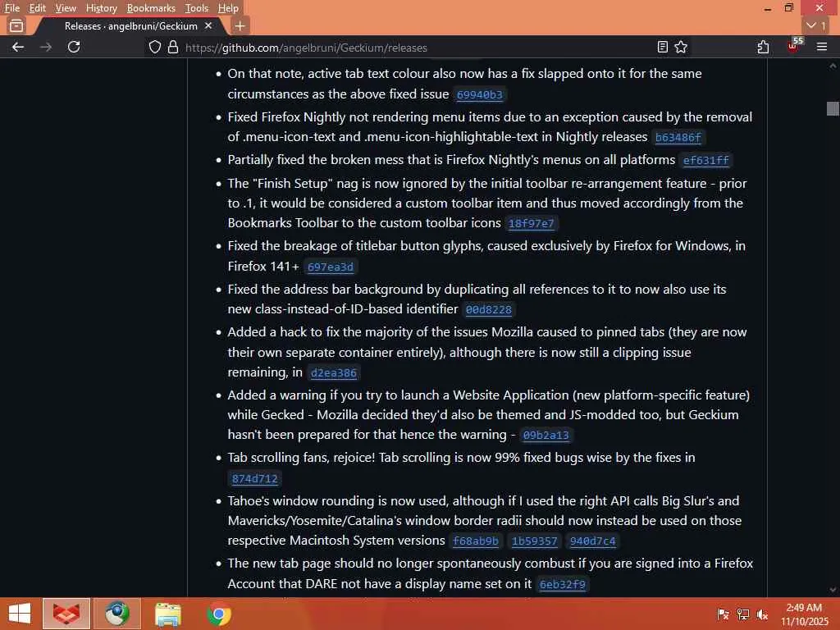Screen dimensions: 840x630
Task: Open the Windows Start button
Action: (x=20, y=614)
